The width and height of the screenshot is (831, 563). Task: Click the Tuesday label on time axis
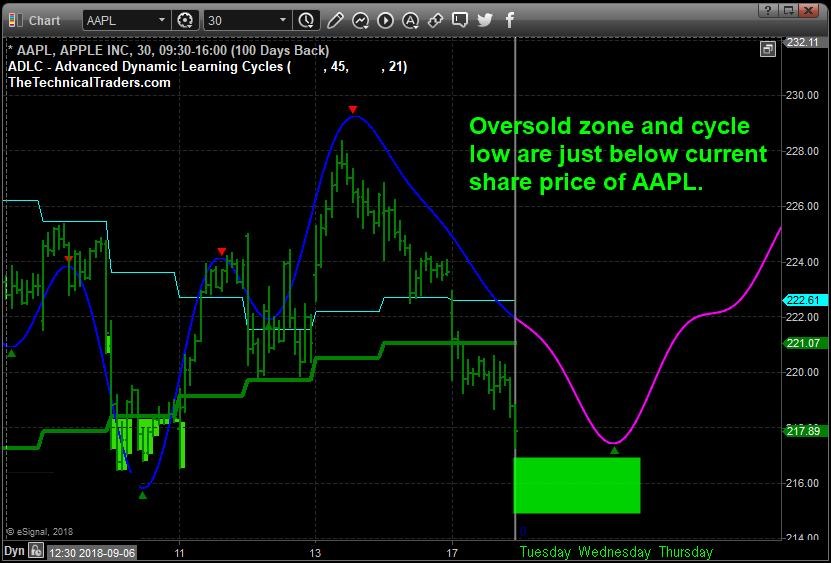[x=545, y=552]
